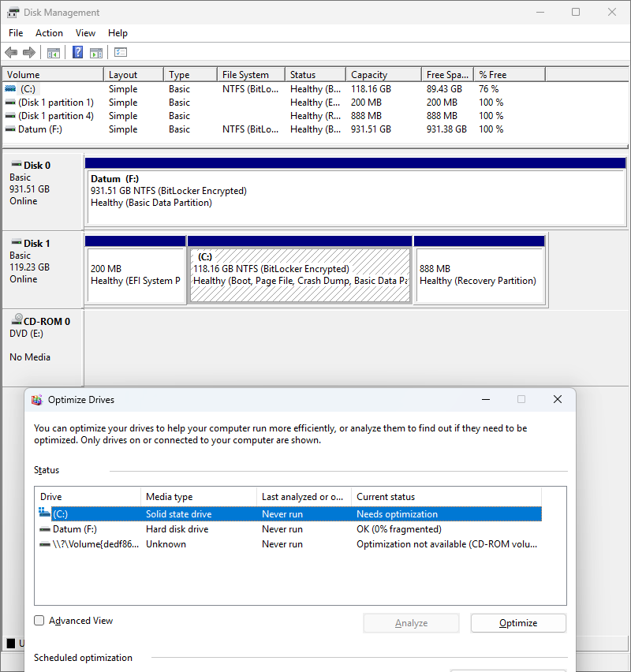Minimize the Optimize Drives dialog
Image resolution: width=631 pixels, height=672 pixels.
(x=486, y=399)
